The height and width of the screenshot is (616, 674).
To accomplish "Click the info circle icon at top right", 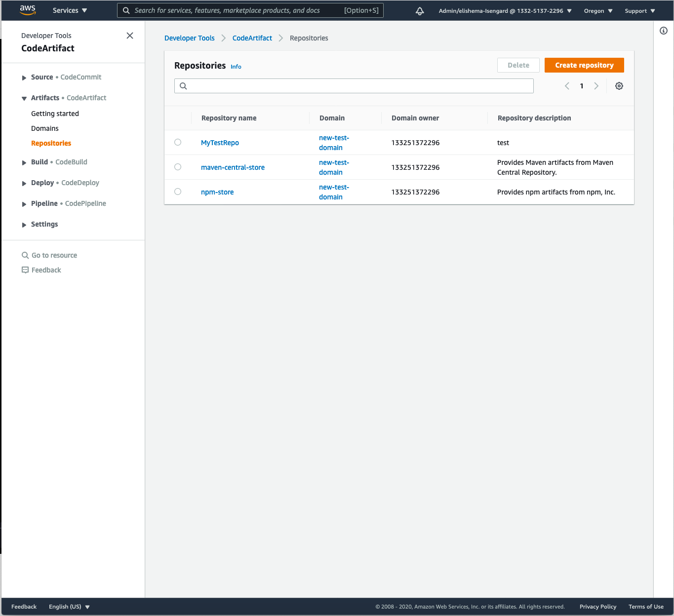I will [x=664, y=31].
